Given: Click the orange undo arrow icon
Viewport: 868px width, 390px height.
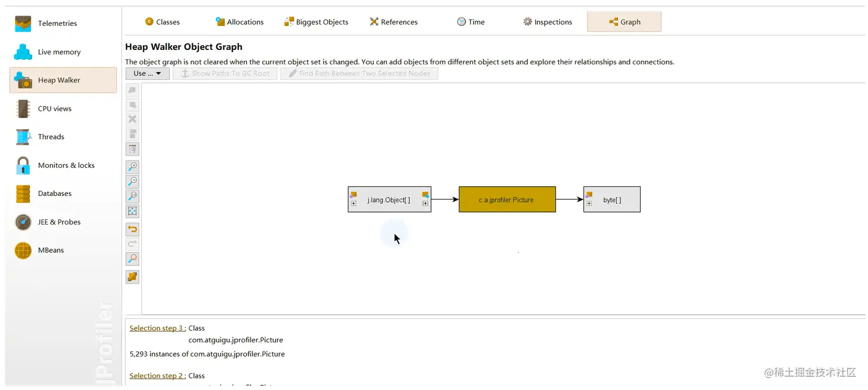Looking at the screenshot, I should (x=133, y=229).
